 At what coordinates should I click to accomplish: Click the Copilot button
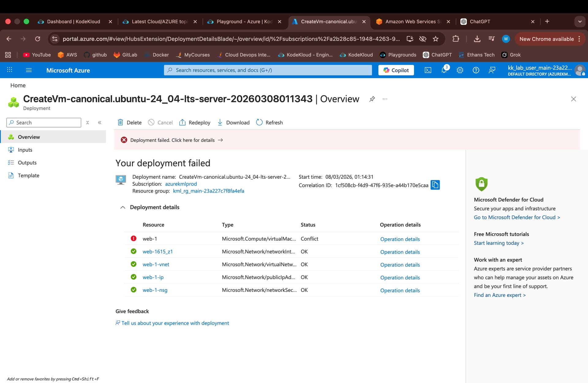point(396,70)
